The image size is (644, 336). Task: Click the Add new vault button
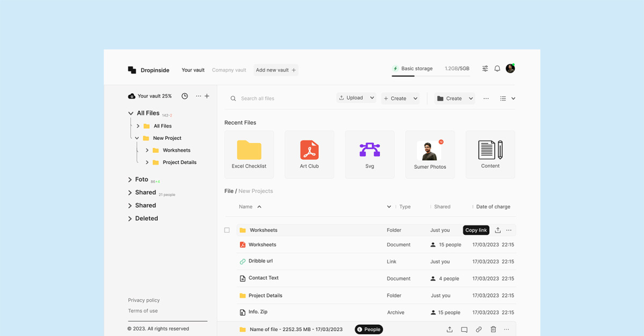coord(275,70)
